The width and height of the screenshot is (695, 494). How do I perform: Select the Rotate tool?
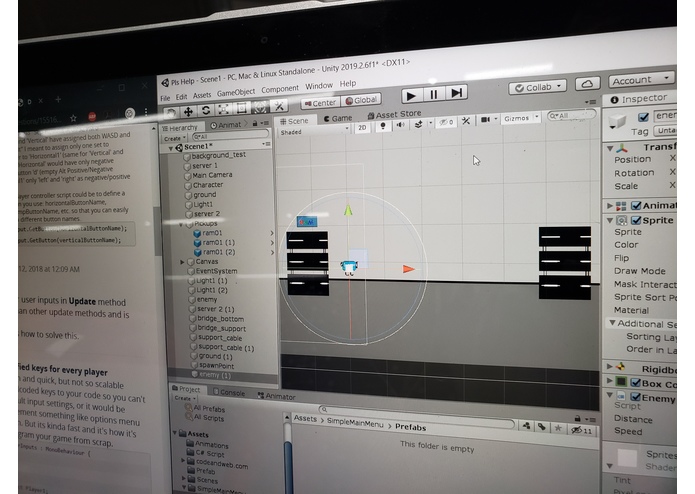(206, 110)
